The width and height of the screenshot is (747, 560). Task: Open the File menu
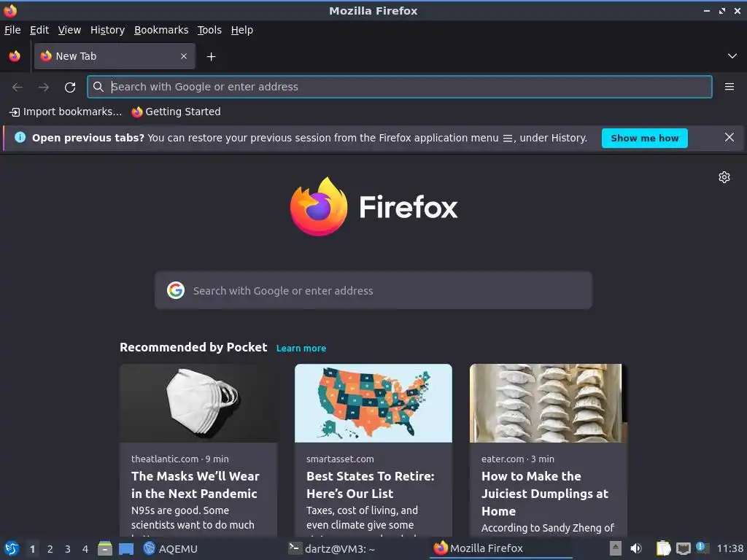(12, 30)
